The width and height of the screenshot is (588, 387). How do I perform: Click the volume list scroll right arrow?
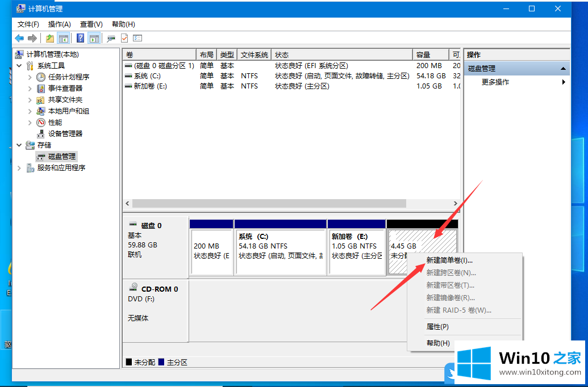(x=455, y=203)
